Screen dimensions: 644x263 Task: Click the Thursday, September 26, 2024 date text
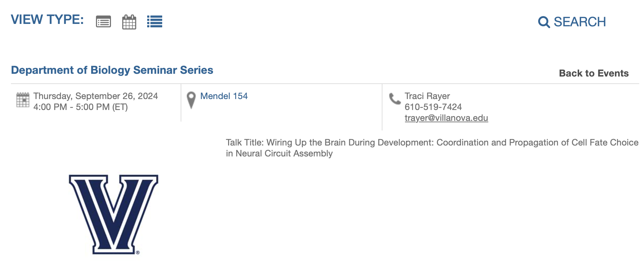pyautogui.click(x=96, y=96)
